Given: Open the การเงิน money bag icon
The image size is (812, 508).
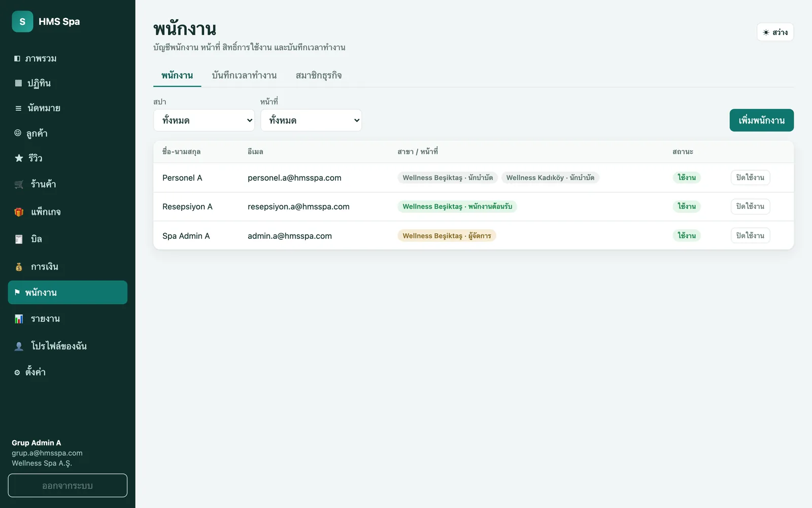Looking at the screenshot, I should (x=19, y=267).
